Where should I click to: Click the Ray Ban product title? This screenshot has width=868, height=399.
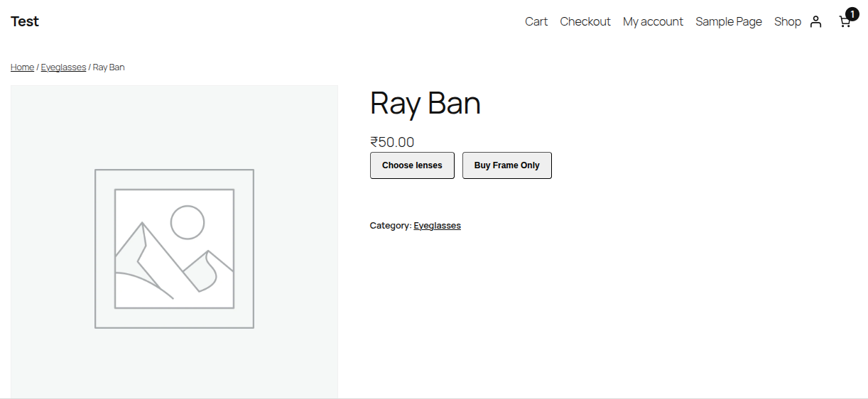pyautogui.click(x=425, y=104)
